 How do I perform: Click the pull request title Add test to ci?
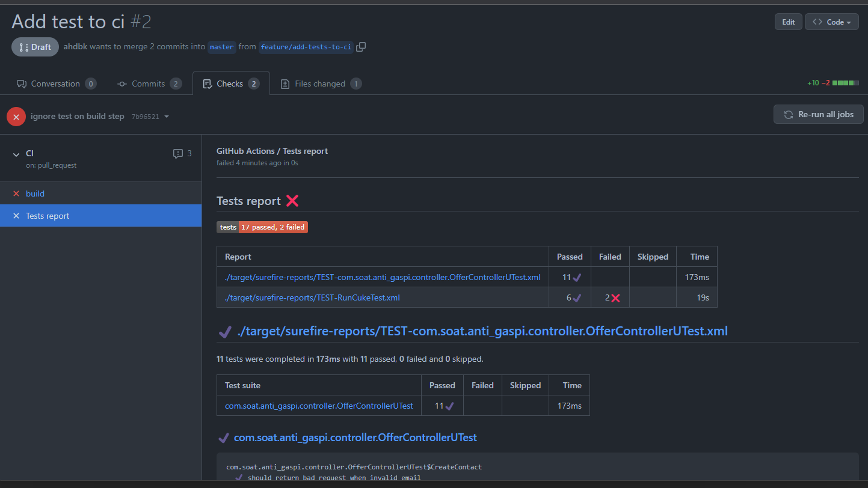(x=68, y=22)
